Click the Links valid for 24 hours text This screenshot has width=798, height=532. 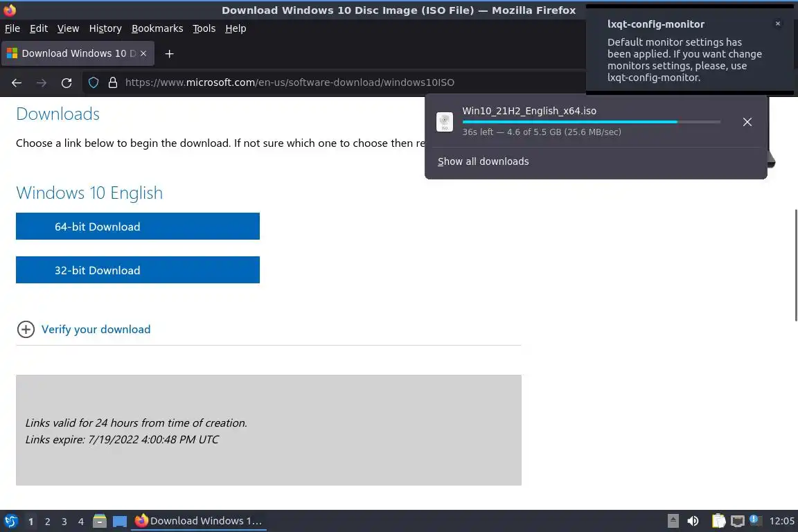click(136, 423)
